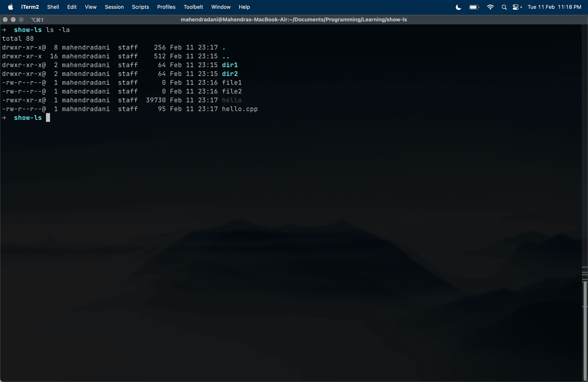Select the dir1 directory name
The image size is (588, 382).
[230, 65]
